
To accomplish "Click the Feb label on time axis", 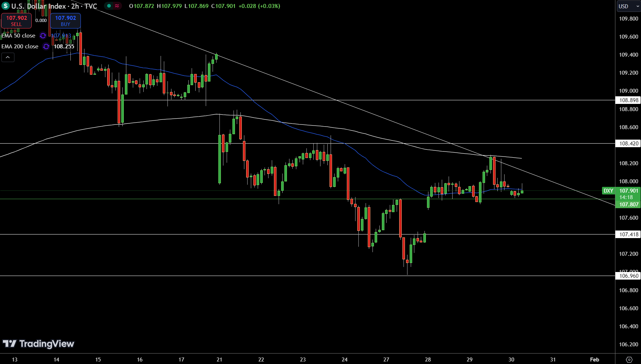I will [594, 359].
